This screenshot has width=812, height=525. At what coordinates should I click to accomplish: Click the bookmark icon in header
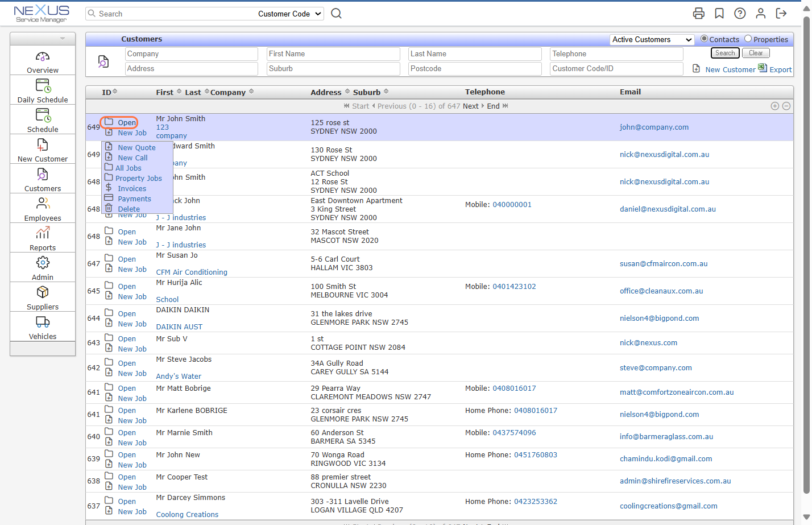click(719, 13)
